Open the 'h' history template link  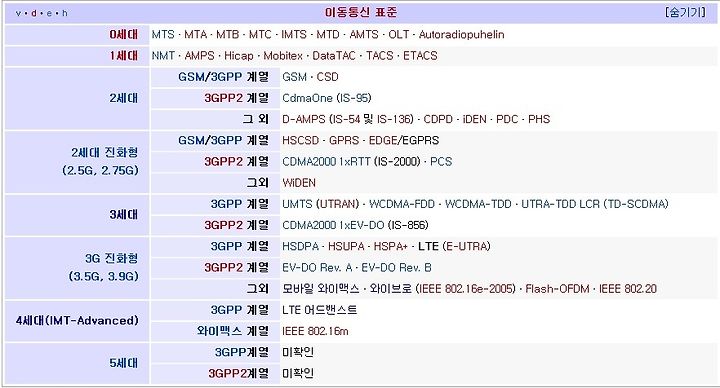point(65,13)
